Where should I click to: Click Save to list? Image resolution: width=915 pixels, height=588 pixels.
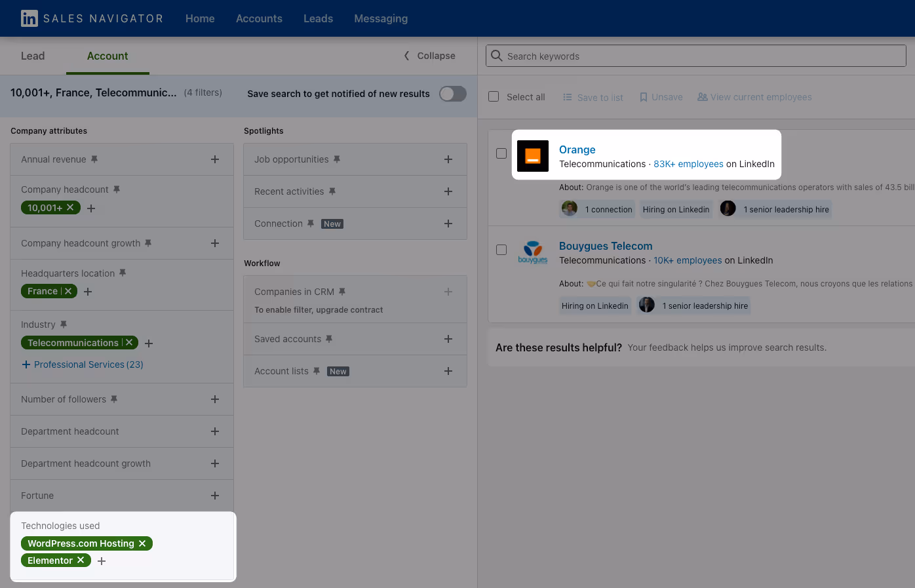click(x=593, y=97)
